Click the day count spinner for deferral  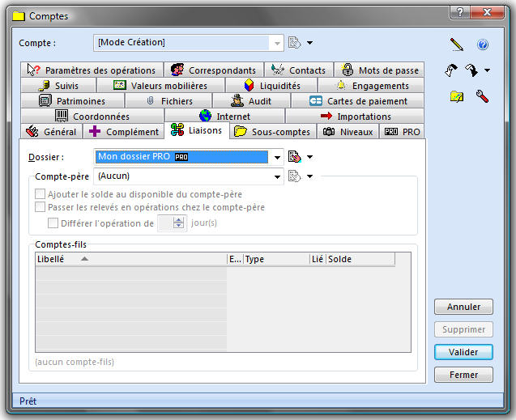[179, 223]
